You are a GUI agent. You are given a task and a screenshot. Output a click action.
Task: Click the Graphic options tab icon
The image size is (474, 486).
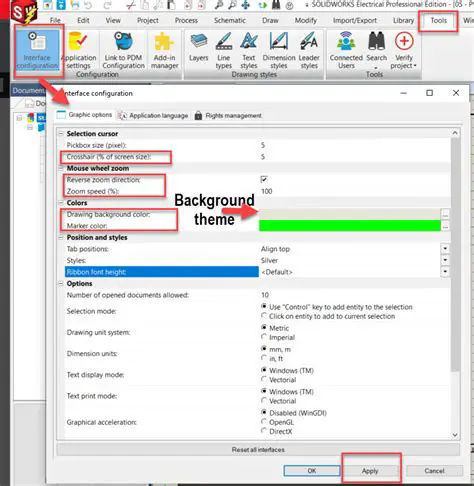coord(61,115)
